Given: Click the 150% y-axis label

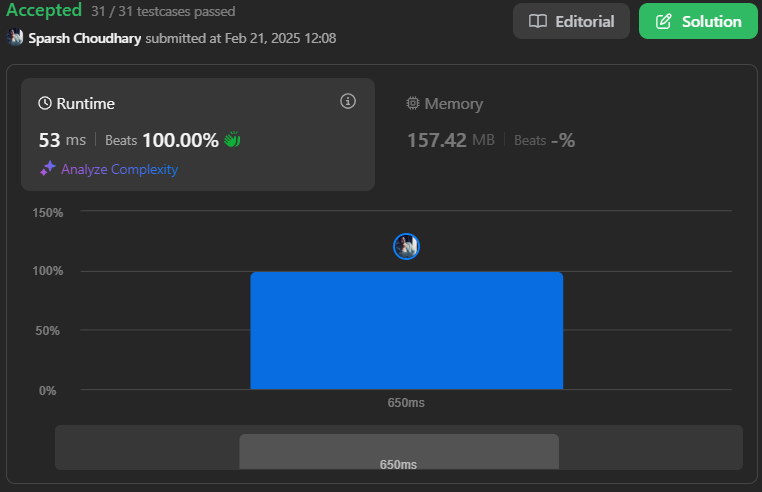Looking at the screenshot, I should pos(48,213).
